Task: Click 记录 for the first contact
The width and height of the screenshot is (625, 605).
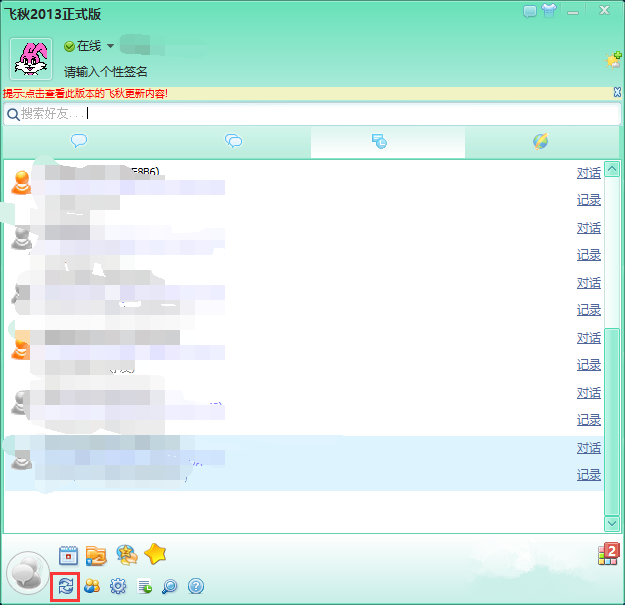Action: pos(589,200)
